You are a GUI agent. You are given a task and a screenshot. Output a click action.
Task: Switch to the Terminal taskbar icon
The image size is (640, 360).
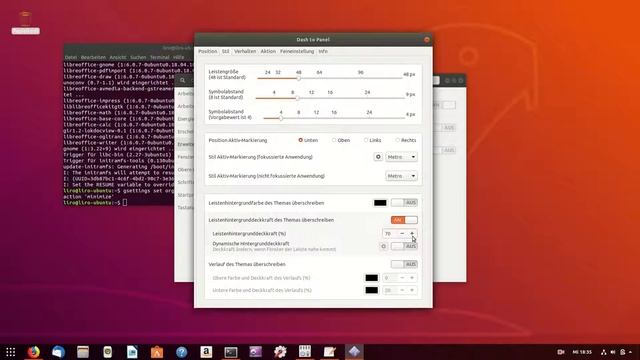(x=231, y=351)
